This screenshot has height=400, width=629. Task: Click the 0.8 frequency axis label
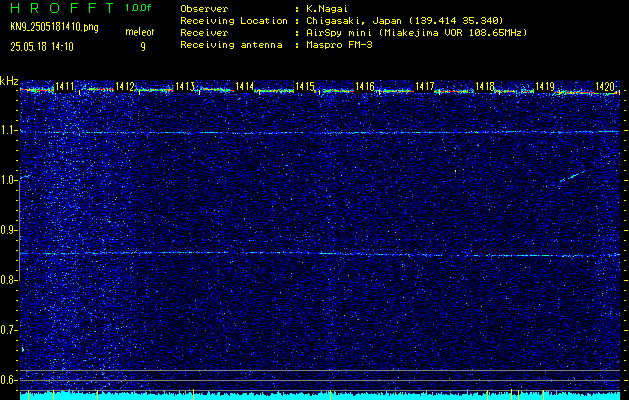(x=8, y=280)
